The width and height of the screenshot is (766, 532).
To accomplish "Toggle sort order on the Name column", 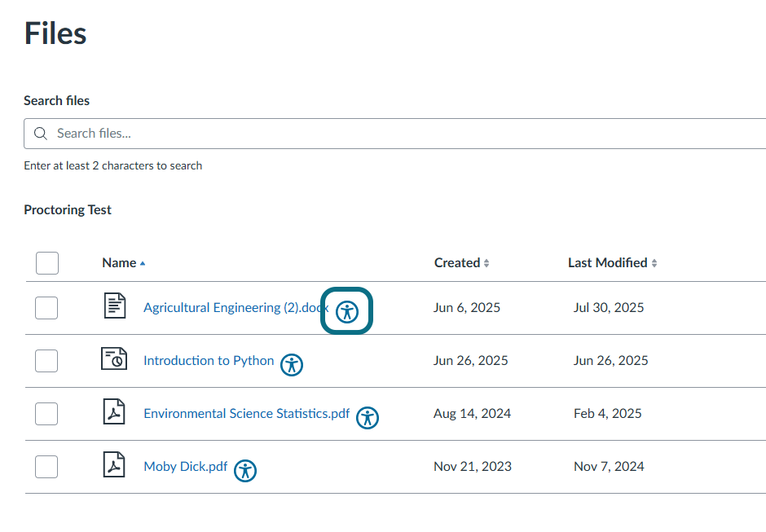I will 121,262.
